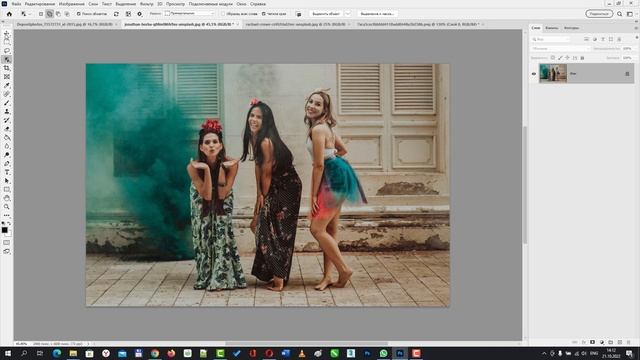Toggle Edit in Quick Mask mode
Image resolution: width=640 pixels, height=360 pixels.
(x=7, y=242)
